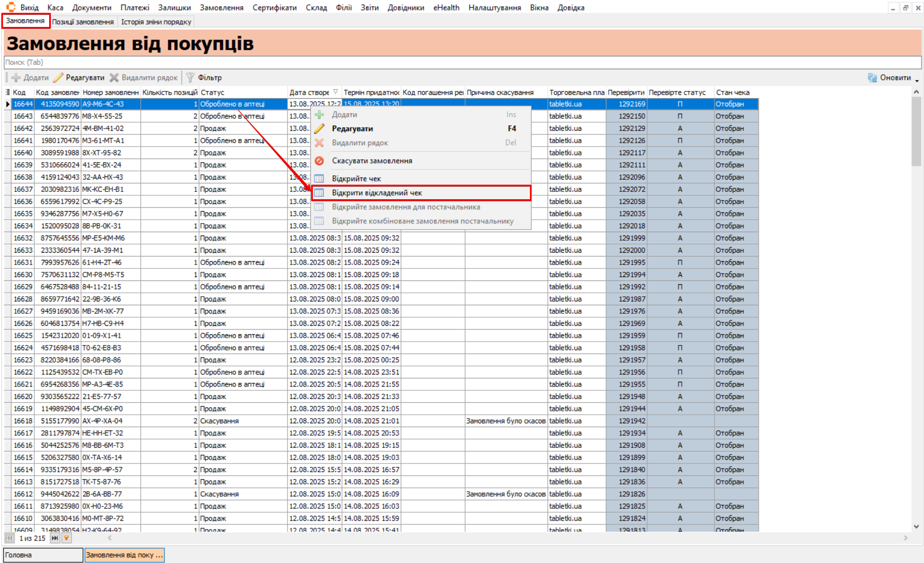Viewport: 924px width, 563px height.
Task: Expand row indicator arrow for order 16644
Action: 8,104
